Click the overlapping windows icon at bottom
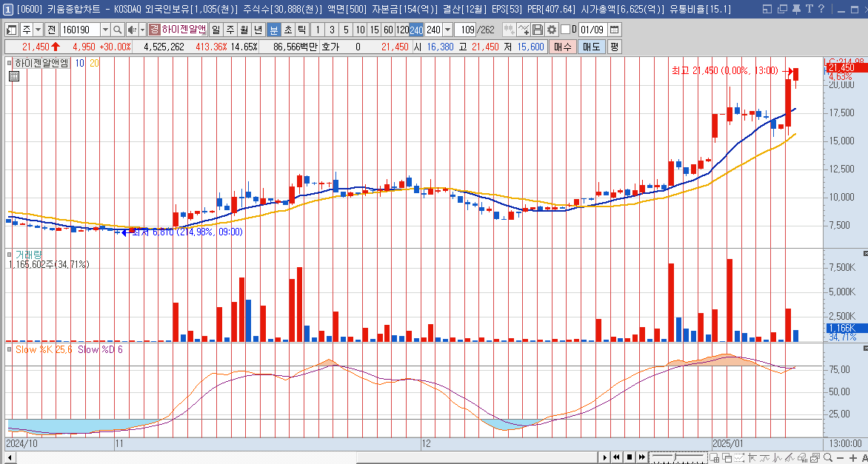868x464 pixels. point(727,457)
